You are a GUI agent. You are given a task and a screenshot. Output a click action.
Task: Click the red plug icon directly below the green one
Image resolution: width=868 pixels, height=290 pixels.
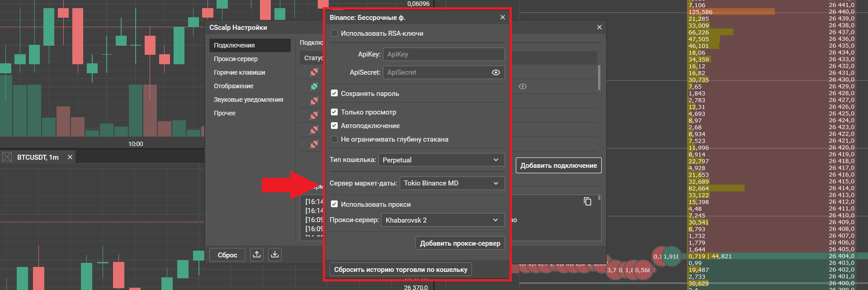314,101
